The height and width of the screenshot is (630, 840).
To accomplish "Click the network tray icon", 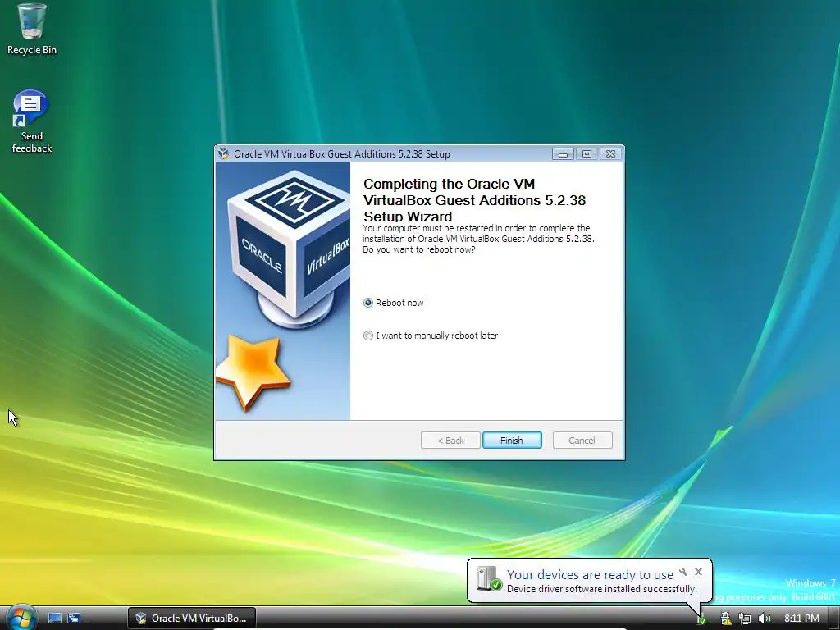I will (745, 619).
